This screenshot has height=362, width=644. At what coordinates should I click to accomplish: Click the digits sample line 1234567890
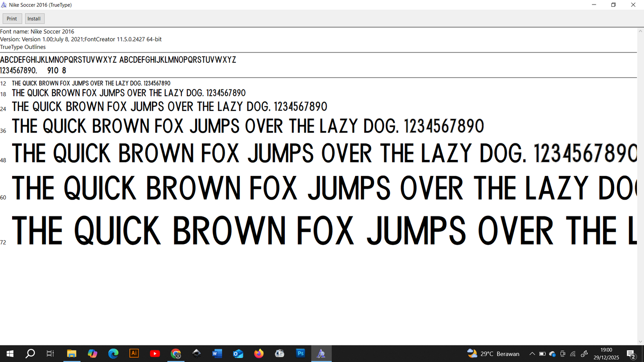[33, 70]
